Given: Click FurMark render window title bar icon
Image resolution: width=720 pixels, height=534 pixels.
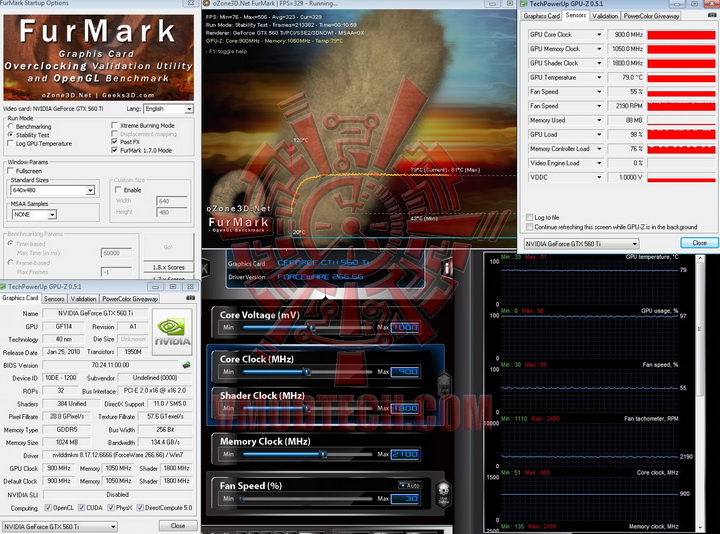Looking at the screenshot, I should coord(206,4).
